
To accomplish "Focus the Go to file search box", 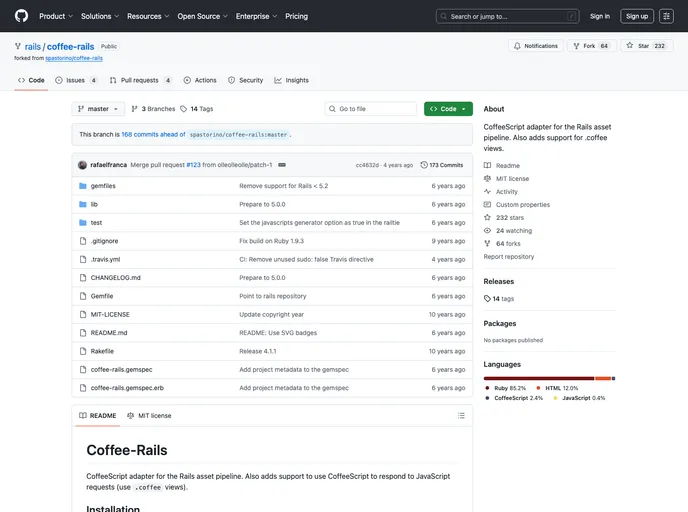I will coord(371,109).
